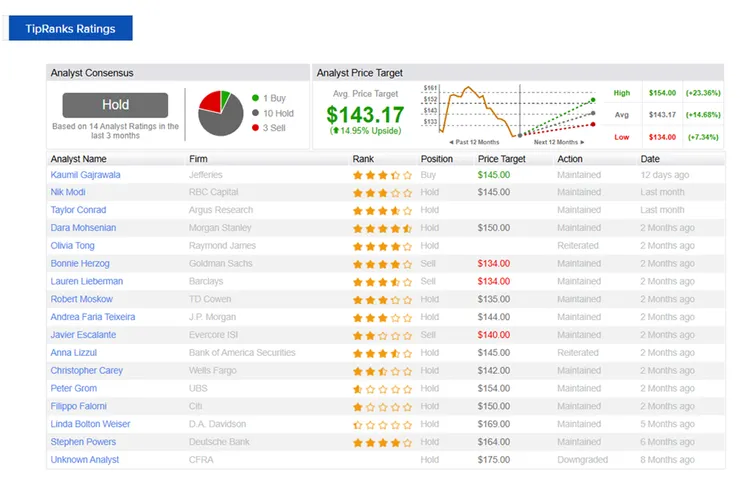Viewport: 740px width, 482px height.
Task: Open analyst Andrea Faria Teixeira profile
Action: coord(93,317)
